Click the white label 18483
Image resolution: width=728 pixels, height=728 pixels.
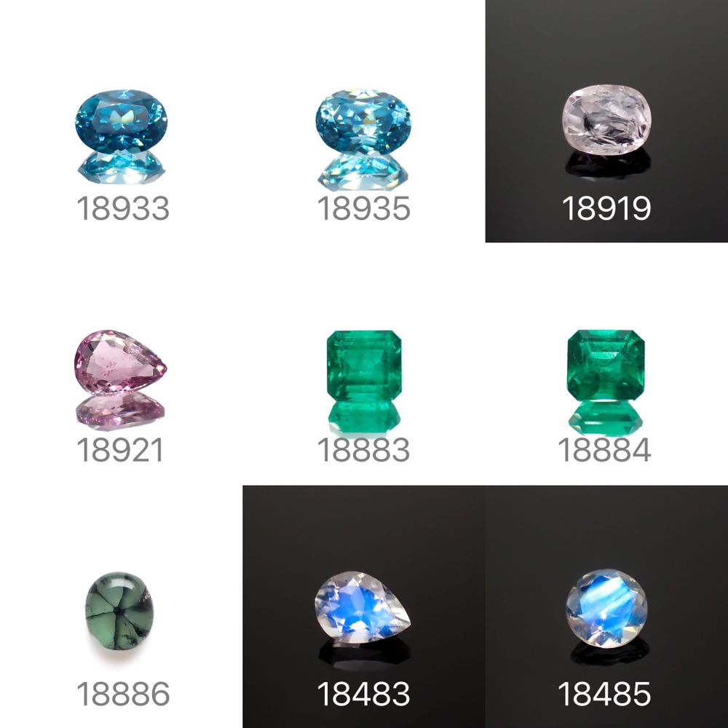pyautogui.click(x=363, y=694)
